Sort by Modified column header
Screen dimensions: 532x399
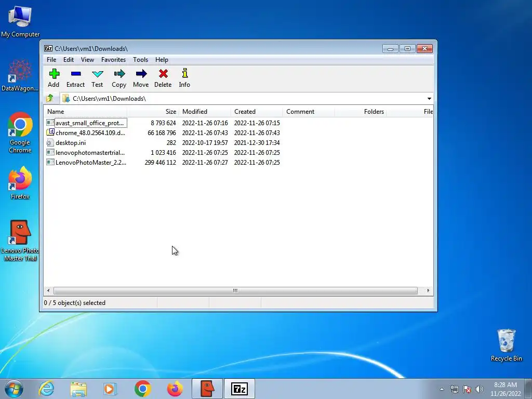pyautogui.click(x=205, y=112)
